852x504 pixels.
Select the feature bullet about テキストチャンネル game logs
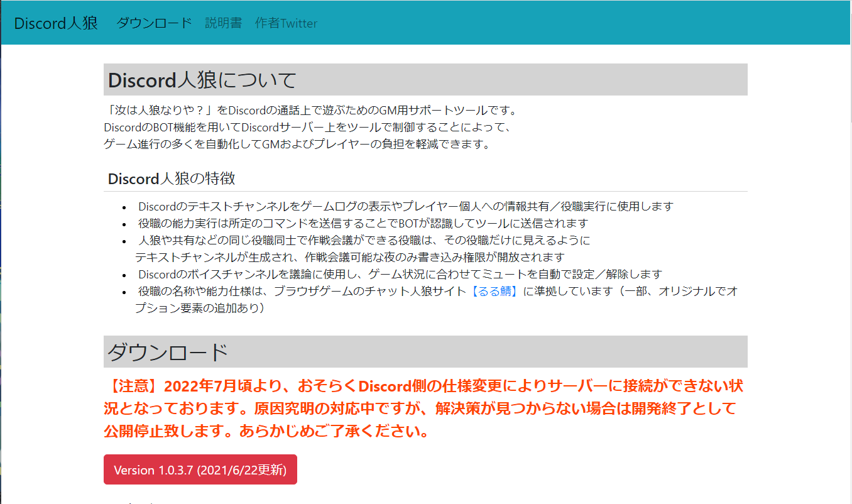pos(405,206)
